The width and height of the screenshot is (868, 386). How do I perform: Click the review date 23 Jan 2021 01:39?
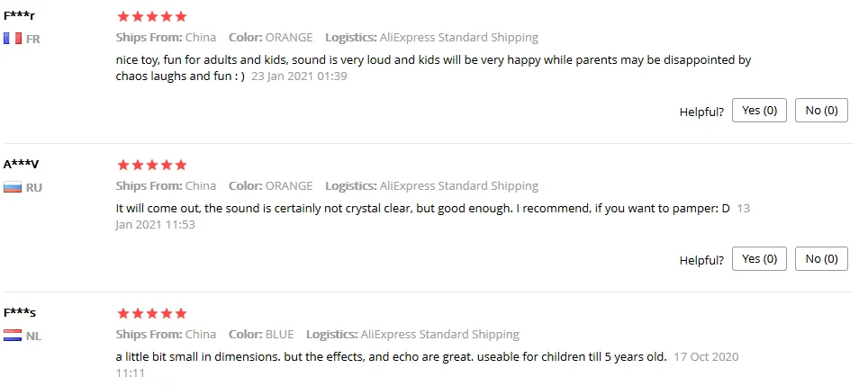tap(300, 76)
